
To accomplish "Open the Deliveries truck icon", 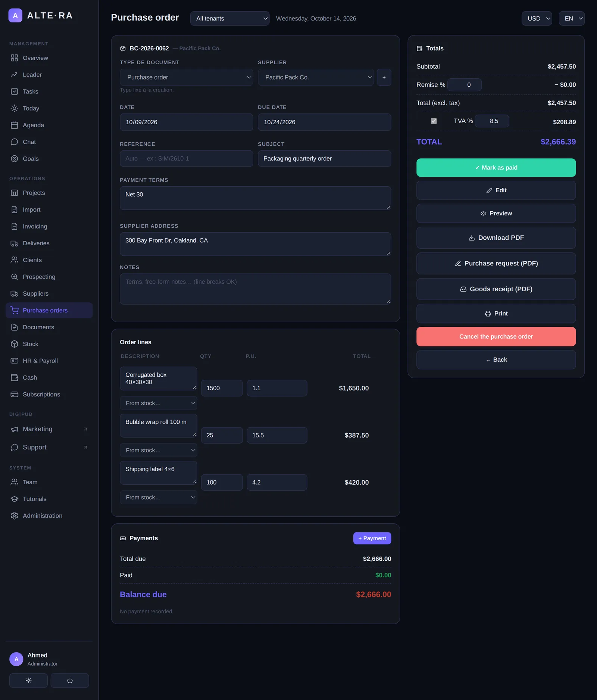I will click(14, 243).
